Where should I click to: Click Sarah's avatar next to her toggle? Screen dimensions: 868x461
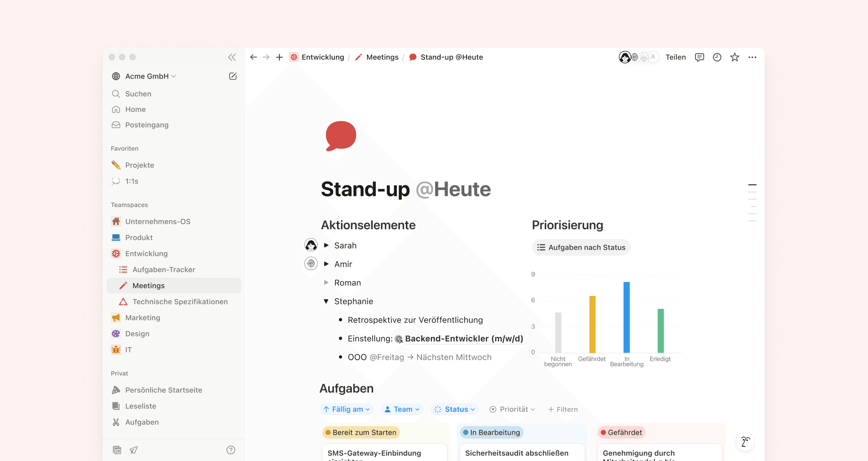point(311,245)
